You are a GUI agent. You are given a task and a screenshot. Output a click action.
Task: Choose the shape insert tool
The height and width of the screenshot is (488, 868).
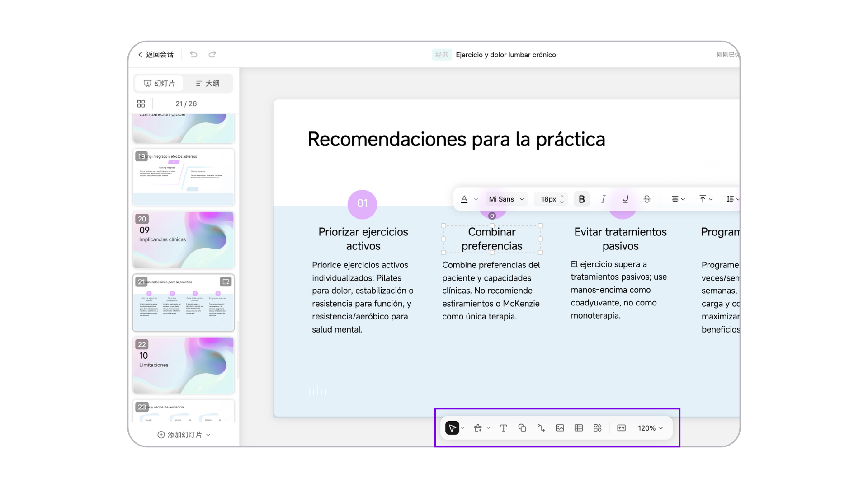522,428
